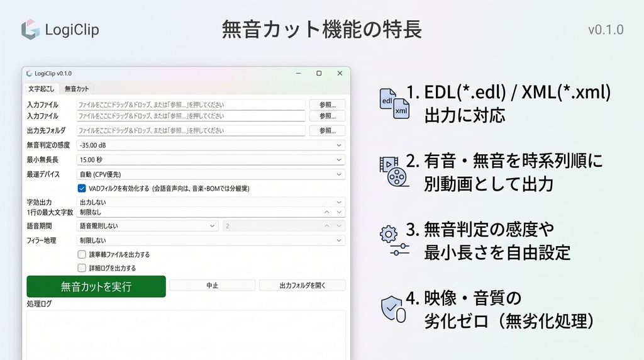Click the second 入力ファイル path field

tap(191, 116)
